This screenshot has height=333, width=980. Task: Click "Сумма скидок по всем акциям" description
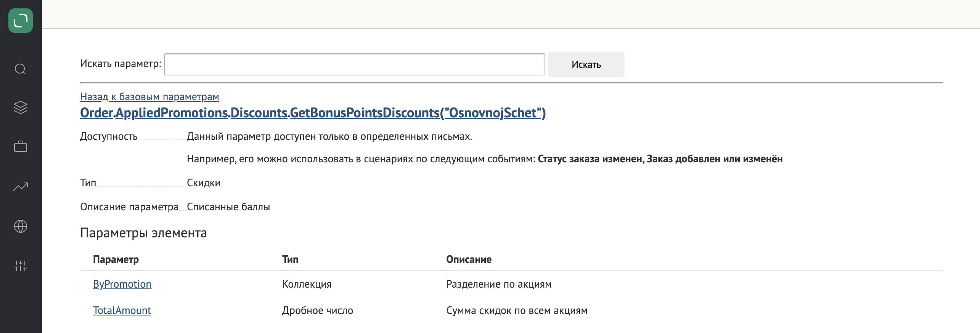pos(517,311)
